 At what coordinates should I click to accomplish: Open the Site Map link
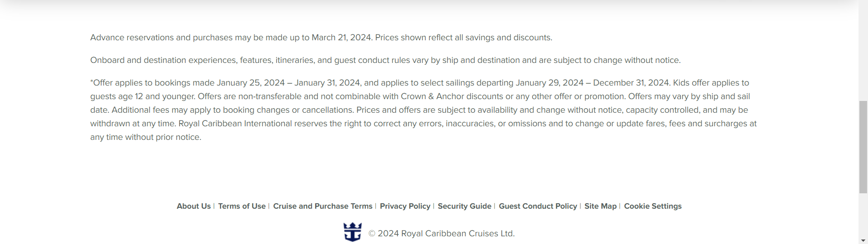click(x=600, y=206)
